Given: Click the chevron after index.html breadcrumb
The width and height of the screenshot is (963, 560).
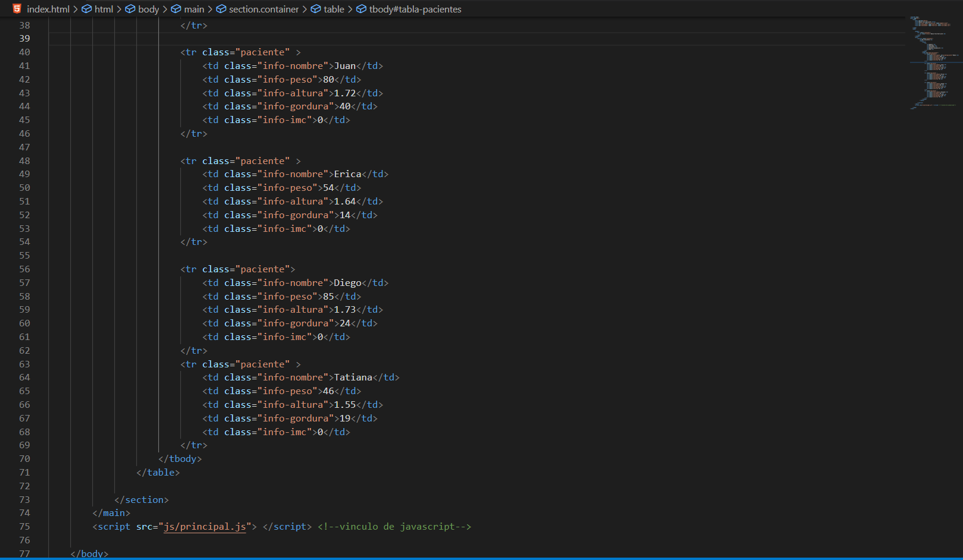Looking at the screenshot, I should click(x=76, y=10).
